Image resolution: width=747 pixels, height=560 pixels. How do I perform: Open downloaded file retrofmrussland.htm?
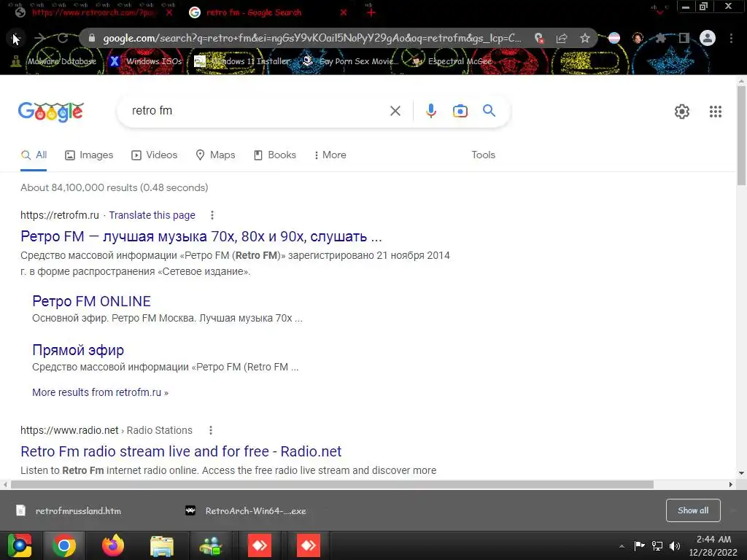point(69,511)
